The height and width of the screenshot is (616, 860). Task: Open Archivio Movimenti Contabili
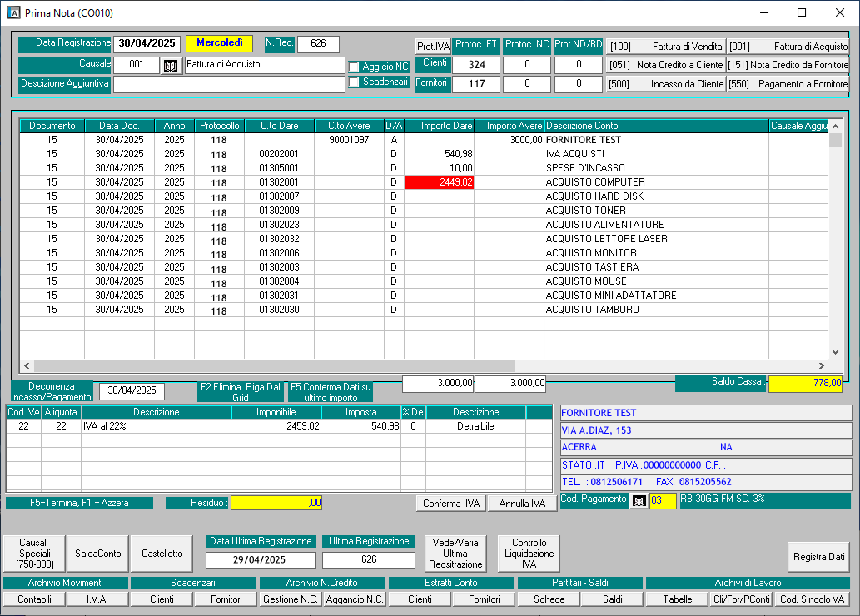[x=34, y=599]
